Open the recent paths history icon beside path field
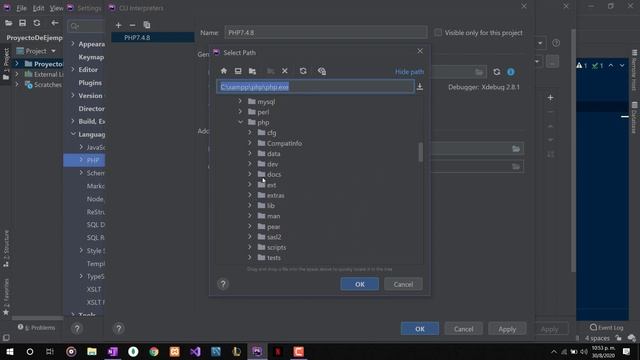This screenshot has height=360, width=640. (420, 87)
